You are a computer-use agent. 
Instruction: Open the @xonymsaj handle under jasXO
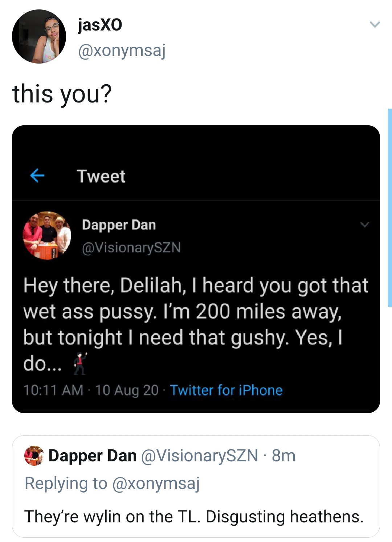click(122, 50)
